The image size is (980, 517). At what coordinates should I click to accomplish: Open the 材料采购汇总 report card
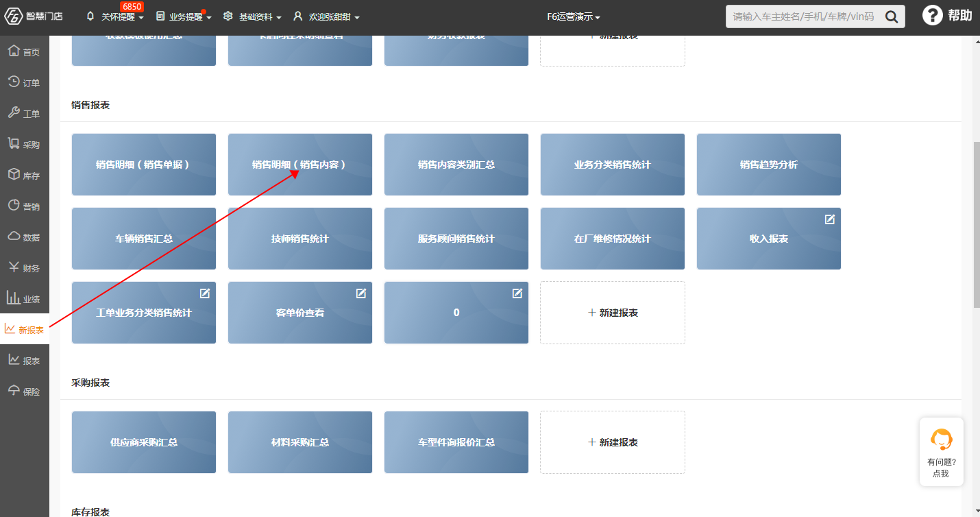[x=300, y=442]
